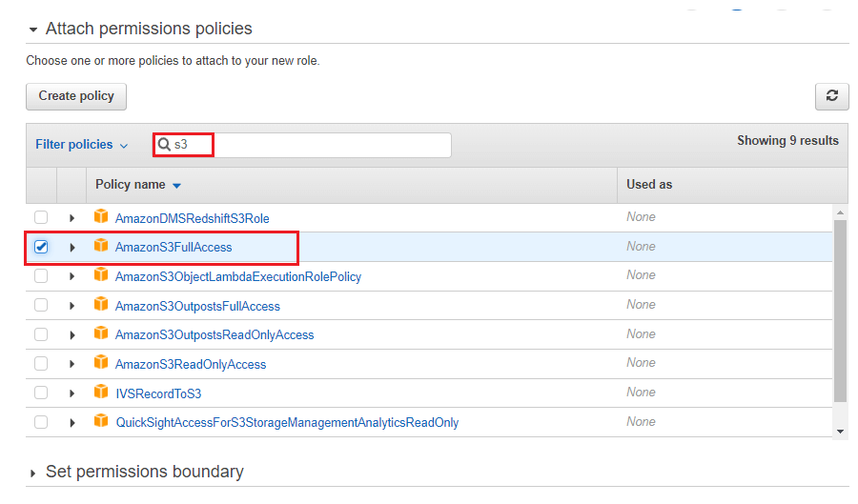Expand the AmazonS3ReadOnlyAccess row details
This screenshot has width=858, height=504.
coord(71,364)
